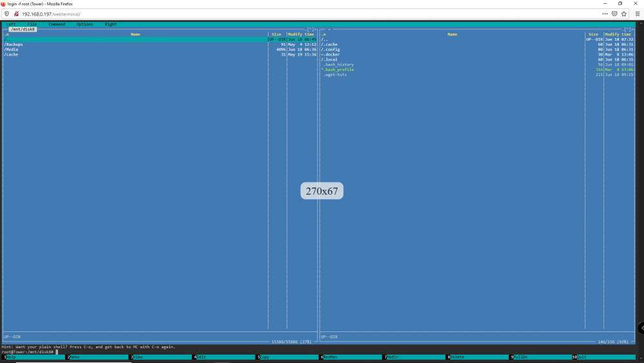
Task: Open the page actions three-dots menu
Action: [605, 14]
